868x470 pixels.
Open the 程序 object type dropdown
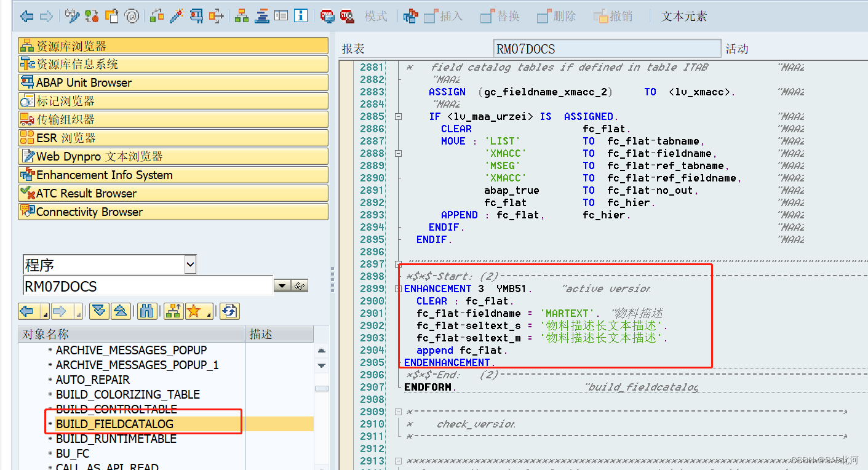click(190, 265)
